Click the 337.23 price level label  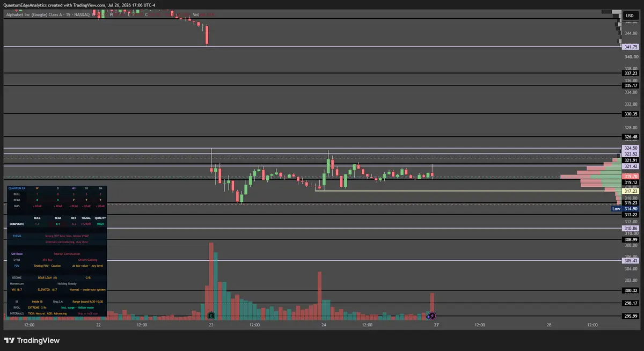coord(631,74)
